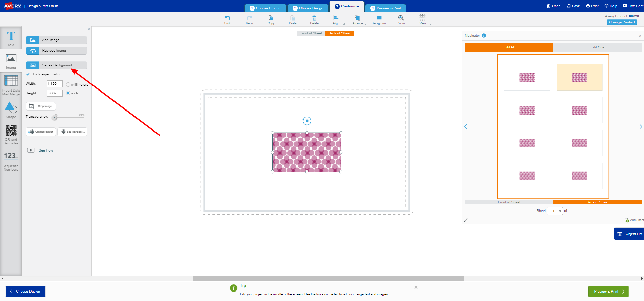This screenshot has width=644, height=301.
Task: Click the Undo toolbar icon
Action: (x=228, y=20)
